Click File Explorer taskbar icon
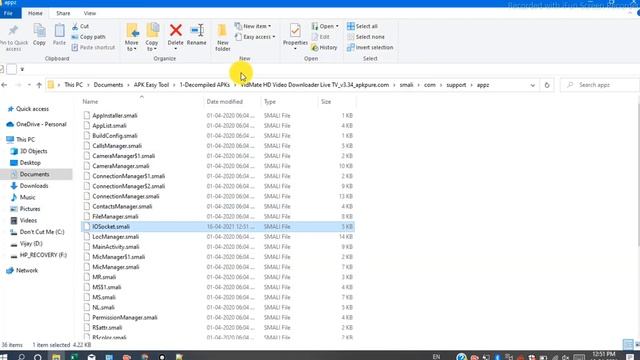 point(56,357)
